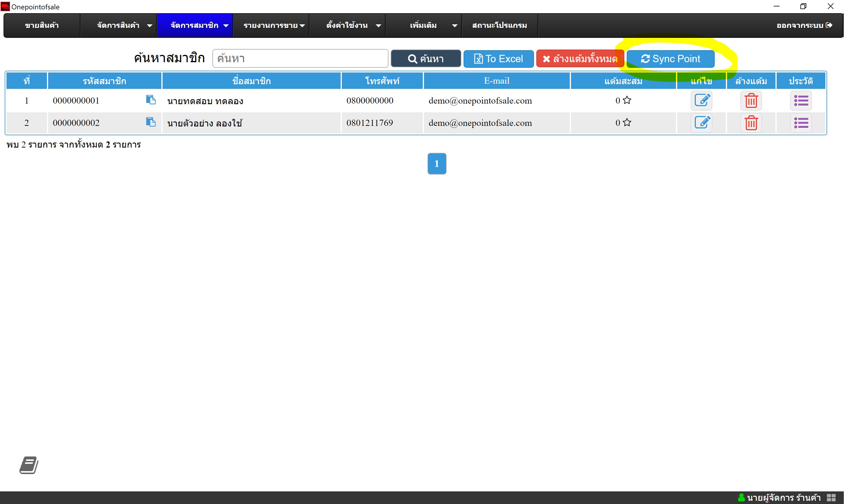Edit member นายตัวอย่าง ลองใช้
The width and height of the screenshot is (845, 504).
click(701, 123)
